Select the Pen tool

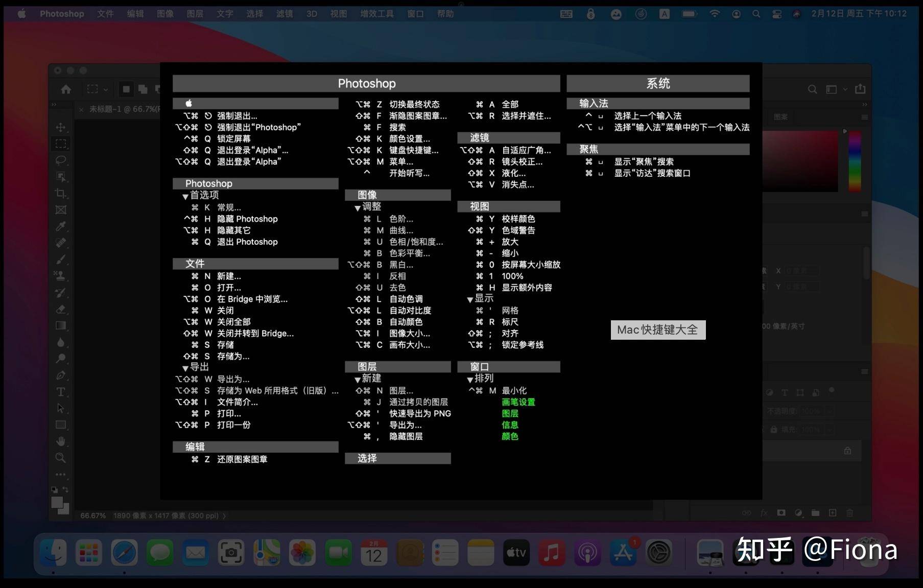[x=61, y=375]
